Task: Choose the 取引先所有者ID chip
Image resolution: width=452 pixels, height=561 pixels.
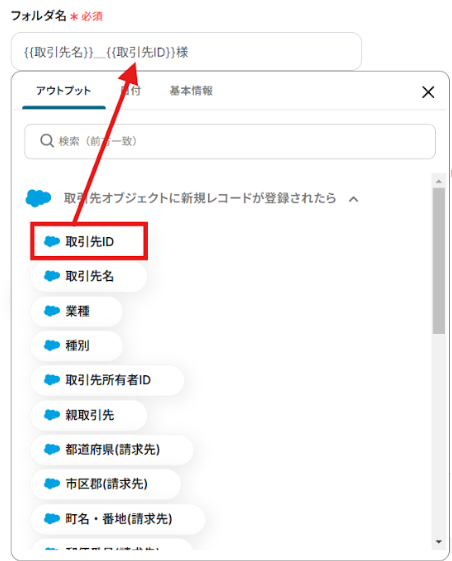Action: pyautogui.click(x=107, y=380)
